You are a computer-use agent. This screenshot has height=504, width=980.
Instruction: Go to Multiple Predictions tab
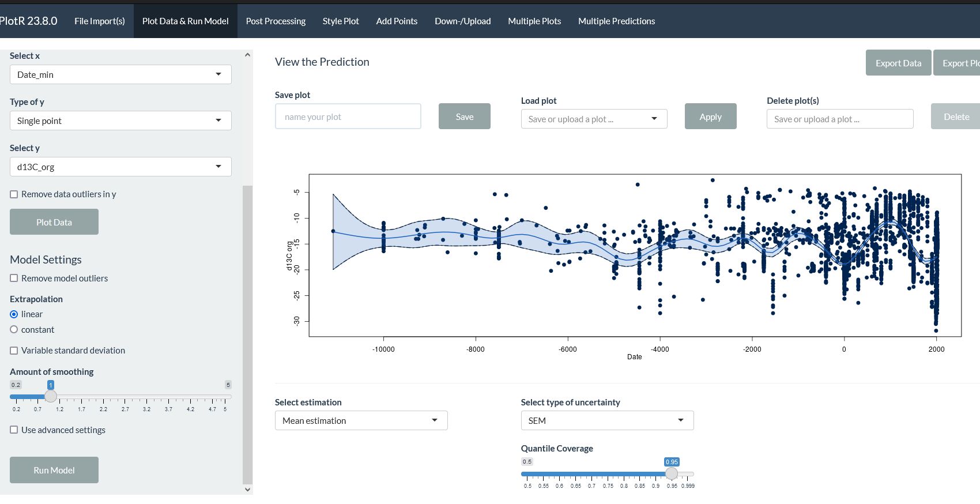pos(617,21)
